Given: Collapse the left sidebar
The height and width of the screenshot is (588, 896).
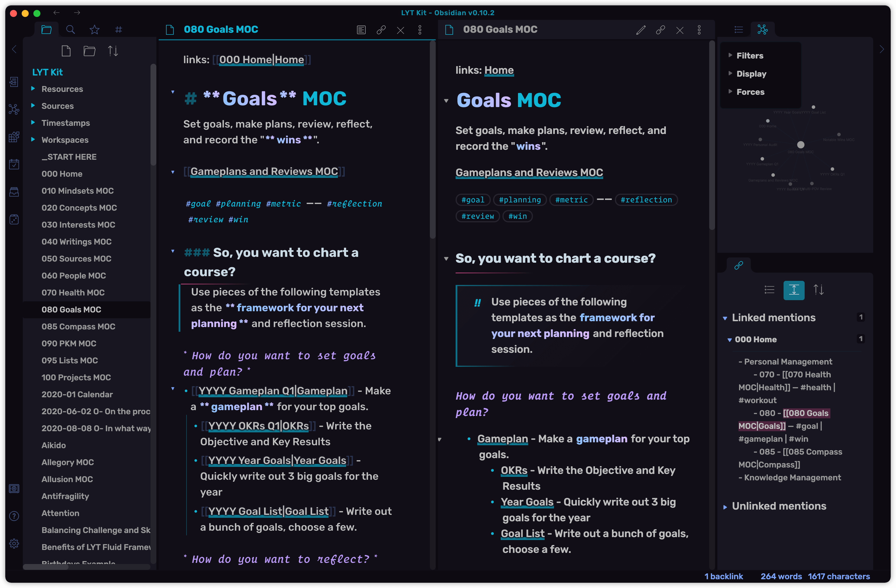Looking at the screenshot, I should point(14,49).
